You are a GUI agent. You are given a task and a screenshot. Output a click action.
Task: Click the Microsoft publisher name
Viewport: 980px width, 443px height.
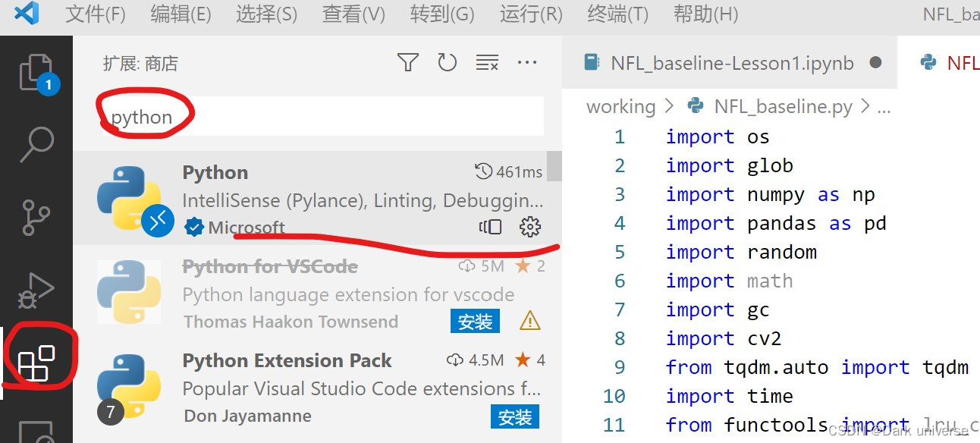[247, 227]
